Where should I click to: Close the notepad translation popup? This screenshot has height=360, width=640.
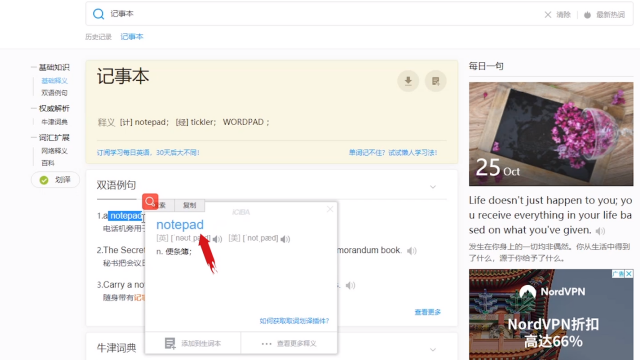[x=330, y=209]
